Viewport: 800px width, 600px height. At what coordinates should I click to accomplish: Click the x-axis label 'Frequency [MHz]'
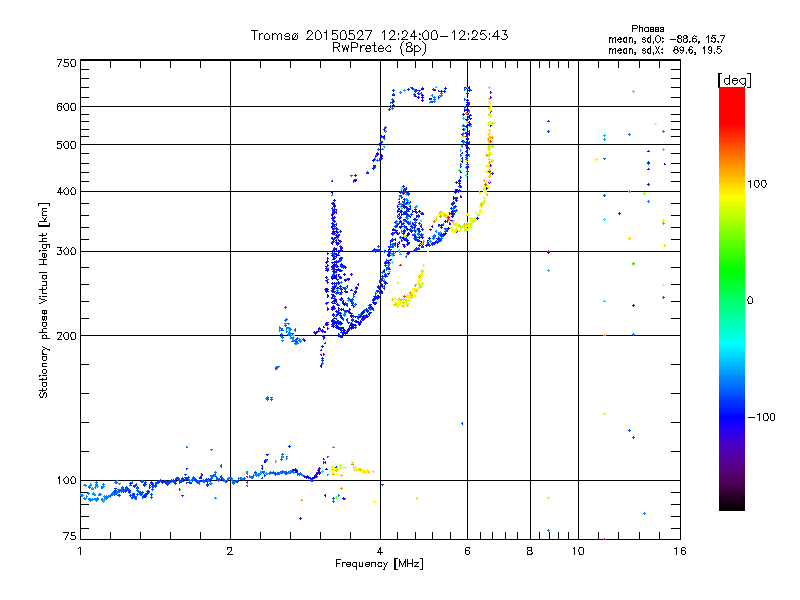pyautogui.click(x=379, y=564)
